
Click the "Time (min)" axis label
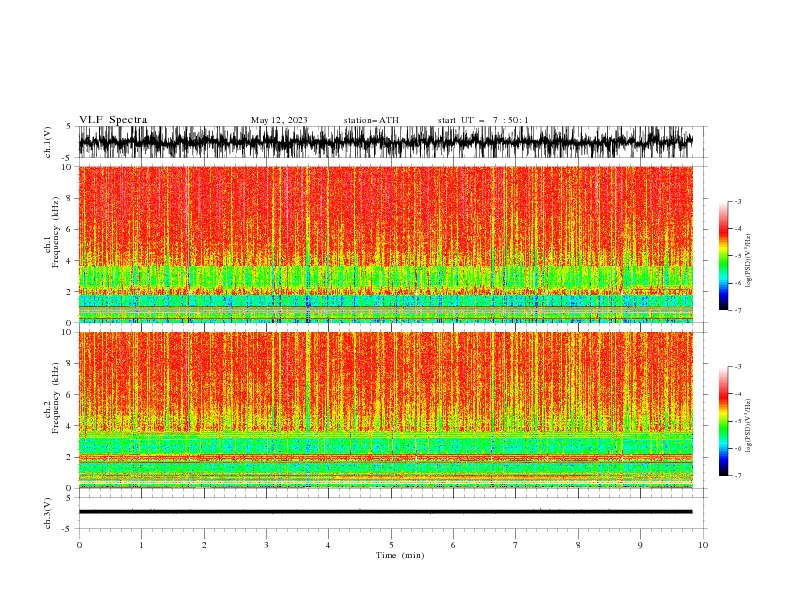(400, 555)
